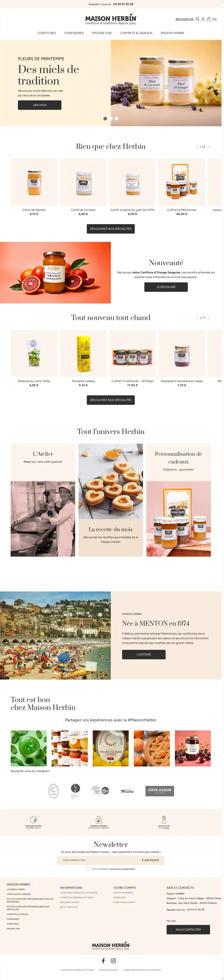
Task: Open the Citron de Menton product thumbnail
Action: [34, 182]
